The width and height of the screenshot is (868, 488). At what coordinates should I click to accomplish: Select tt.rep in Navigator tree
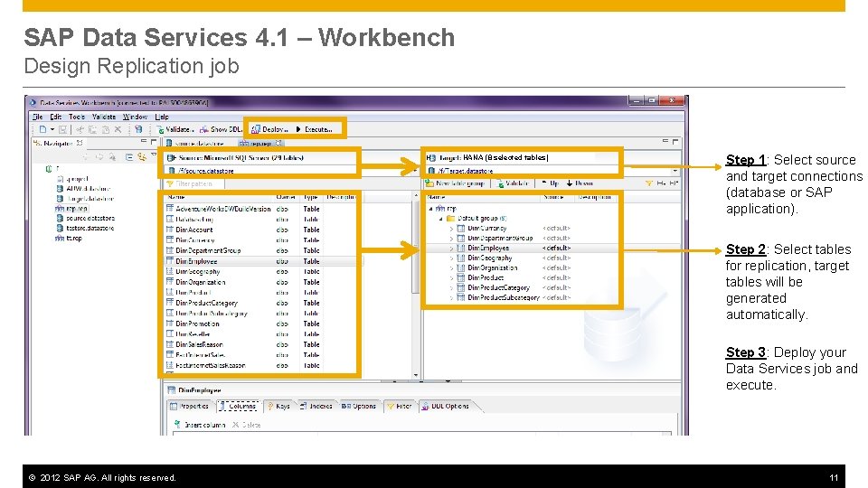pos(69,238)
